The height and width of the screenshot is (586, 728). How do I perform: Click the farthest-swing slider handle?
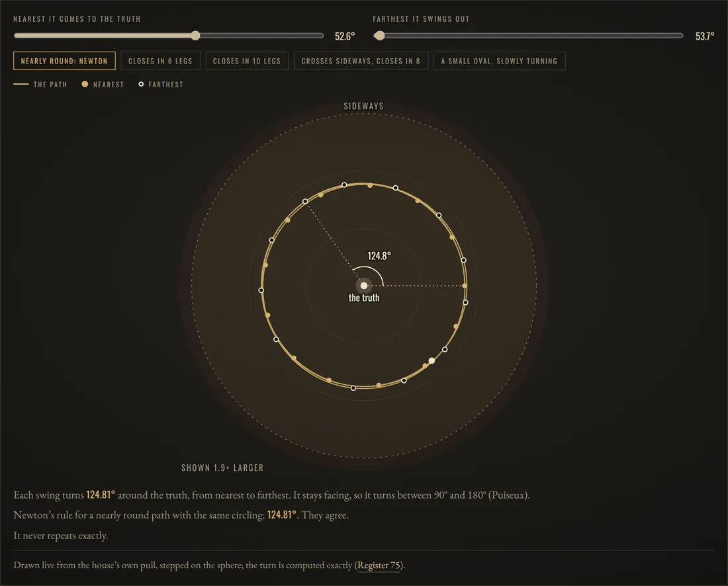(x=379, y=35)
